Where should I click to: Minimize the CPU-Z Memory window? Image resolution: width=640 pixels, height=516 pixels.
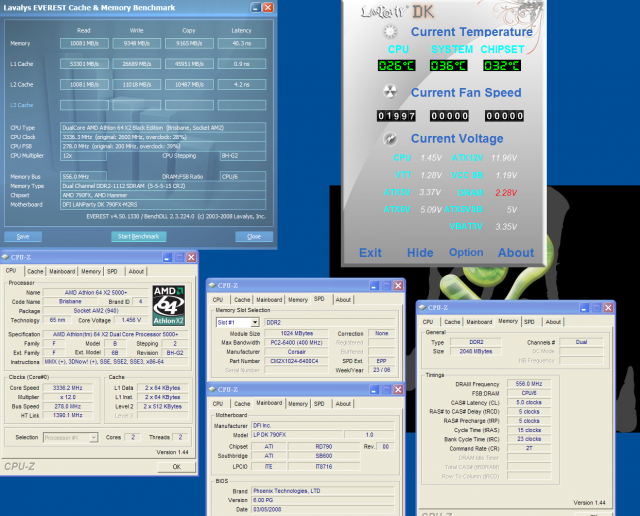tap(584, 307)
